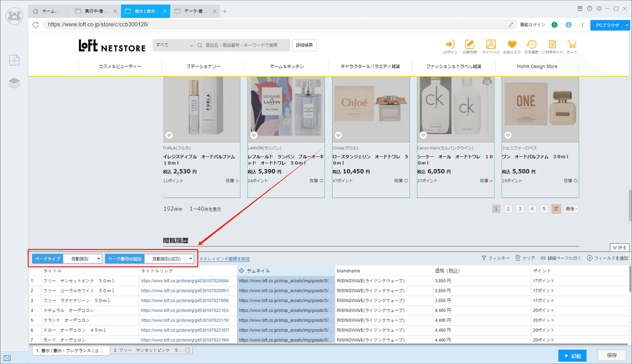Click the 次 next page button
The image size is (632, 364).
(556, 209)
